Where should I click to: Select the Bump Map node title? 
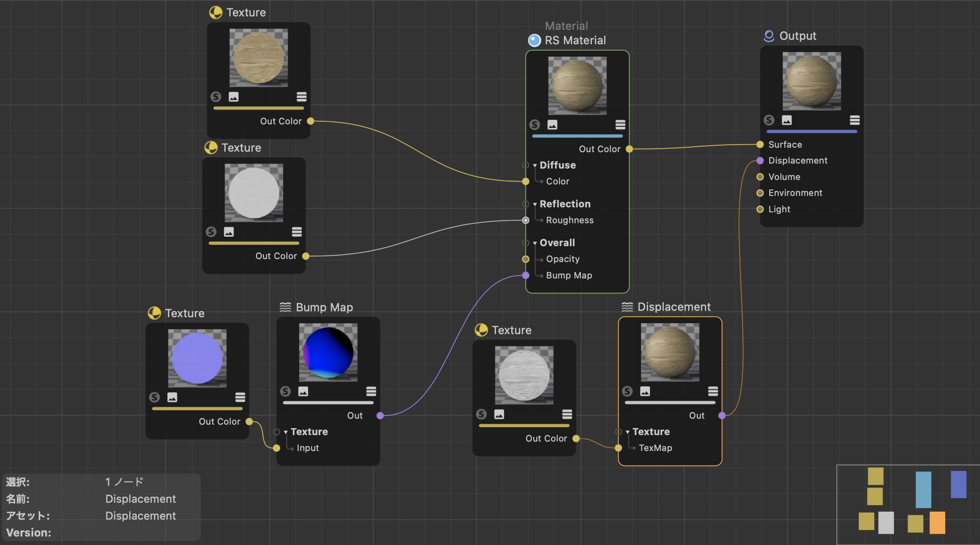324,307
